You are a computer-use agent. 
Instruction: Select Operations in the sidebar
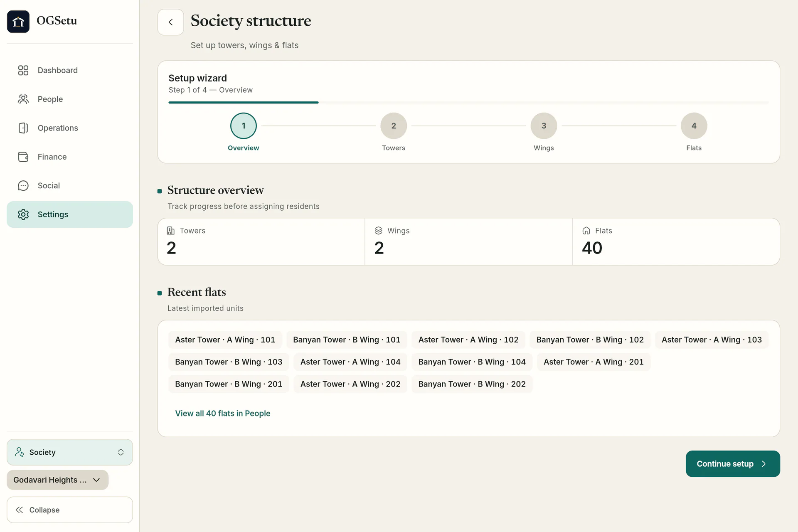(x=70, y=128)
